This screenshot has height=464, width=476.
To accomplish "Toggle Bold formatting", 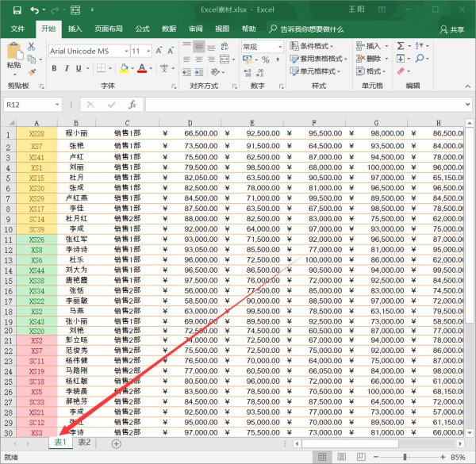I will click(54, 68).
